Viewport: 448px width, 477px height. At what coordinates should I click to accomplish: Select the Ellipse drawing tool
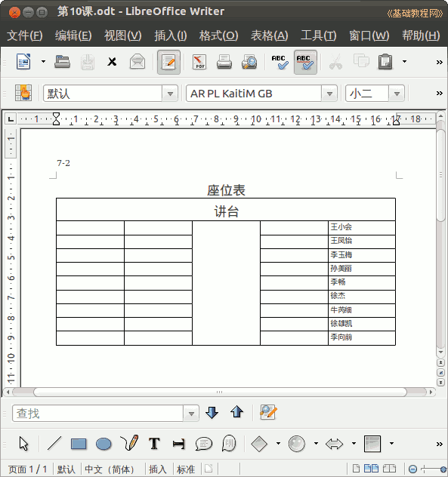point(104,444)
